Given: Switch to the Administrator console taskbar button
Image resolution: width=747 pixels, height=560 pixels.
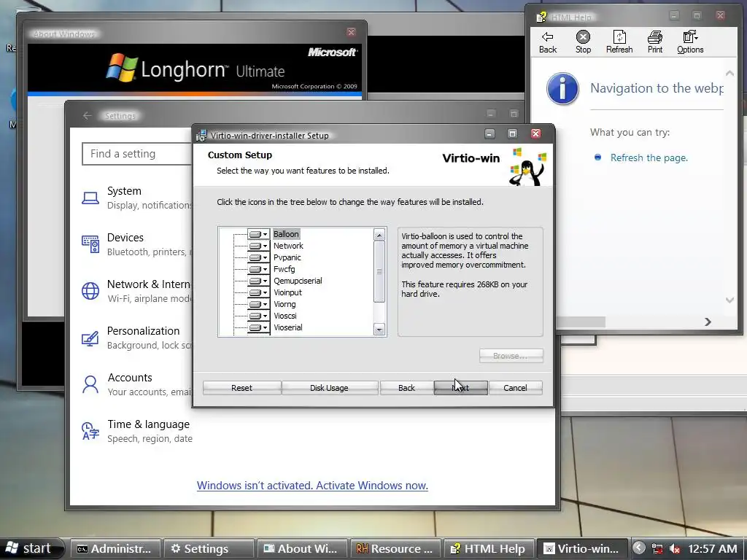Looking at the screenshot, I should click(x=115, y=548).
